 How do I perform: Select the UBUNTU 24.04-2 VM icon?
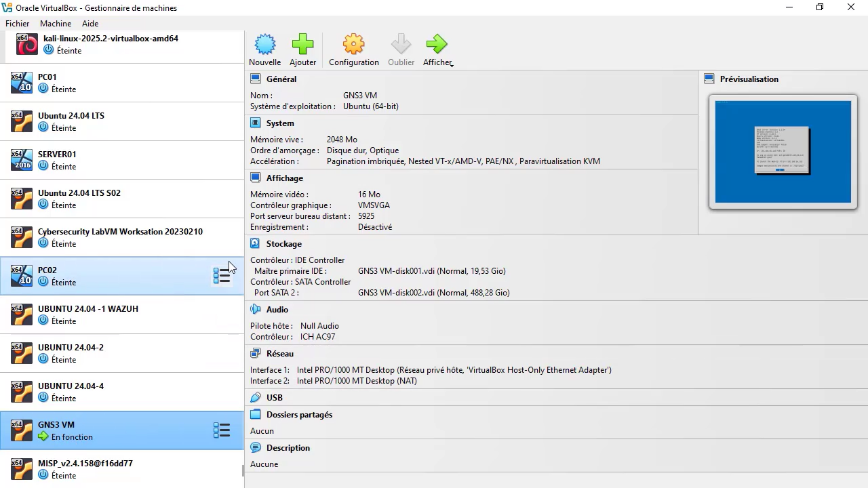point(22,354)
